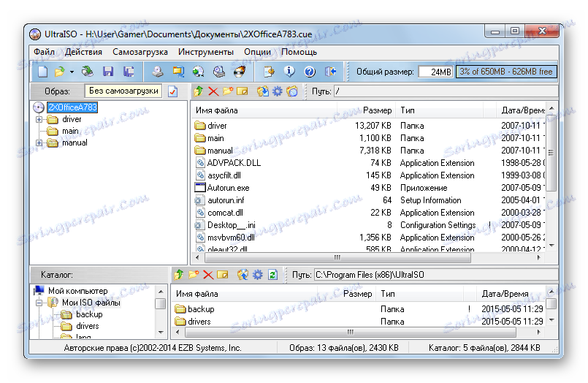
Task: Expand the driver folder tree node
Action: click(39, 119)
